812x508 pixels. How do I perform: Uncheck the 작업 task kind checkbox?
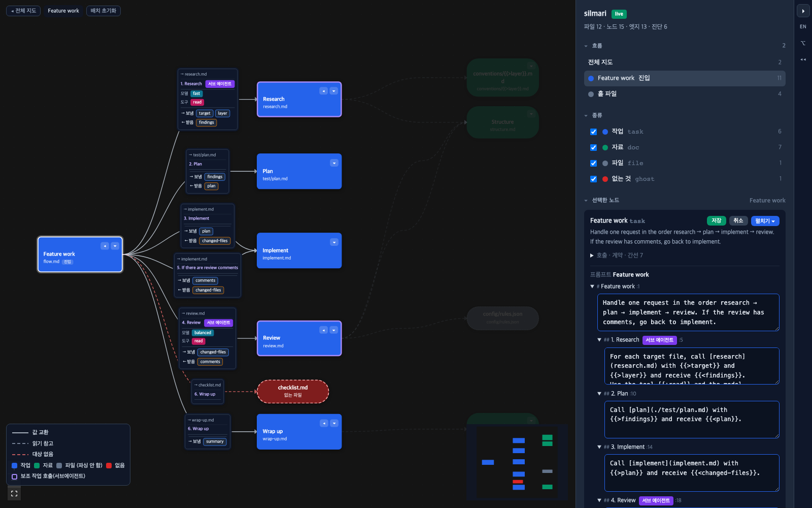click(x=593, y=132)
